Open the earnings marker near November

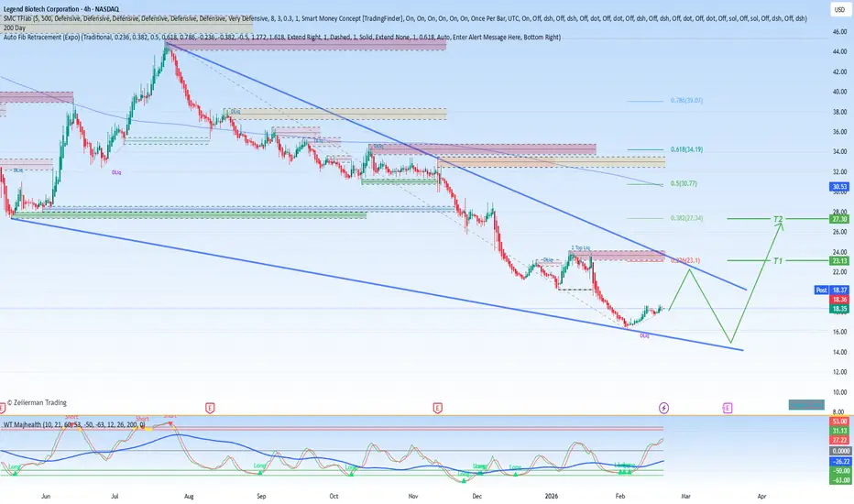click(x=437, y=408)
